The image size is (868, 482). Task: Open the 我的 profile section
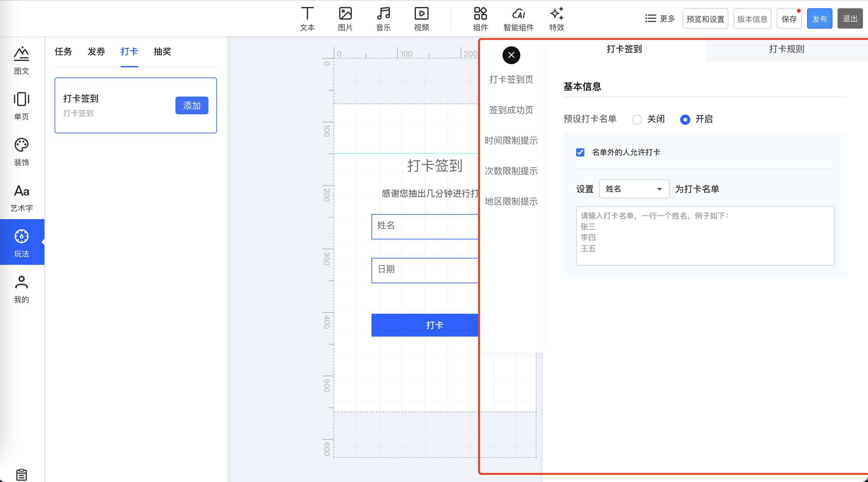22,289
